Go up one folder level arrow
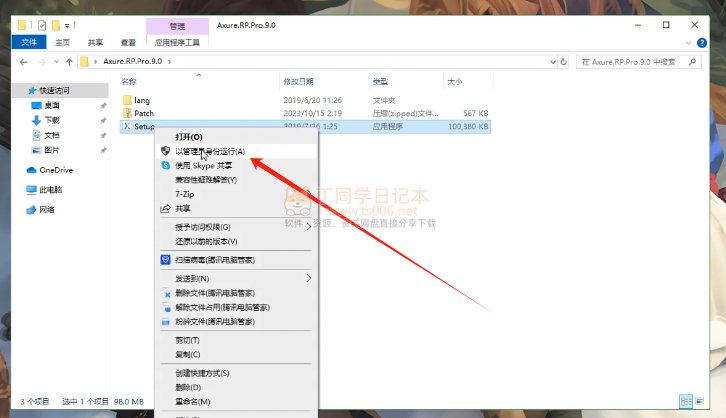 tap(69, 62)
